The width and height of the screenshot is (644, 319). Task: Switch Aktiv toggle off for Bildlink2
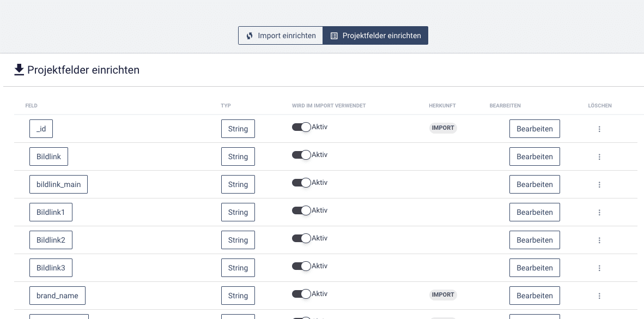pos(301,238)
